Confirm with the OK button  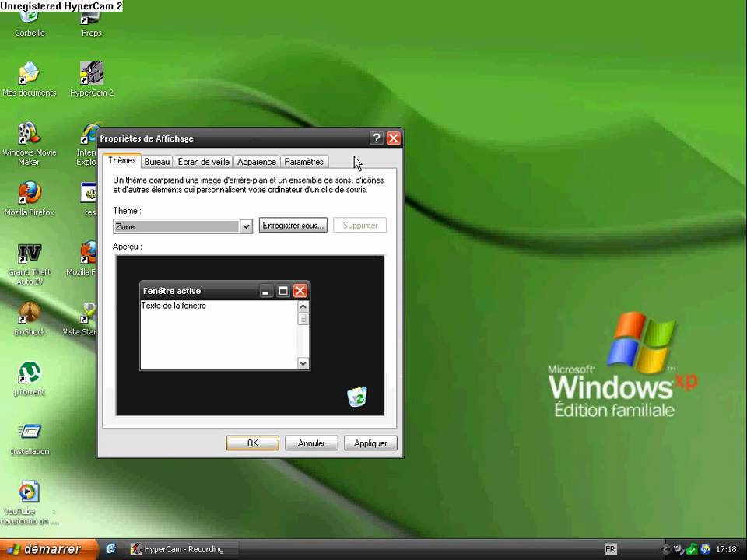click(x=252, y=443)
